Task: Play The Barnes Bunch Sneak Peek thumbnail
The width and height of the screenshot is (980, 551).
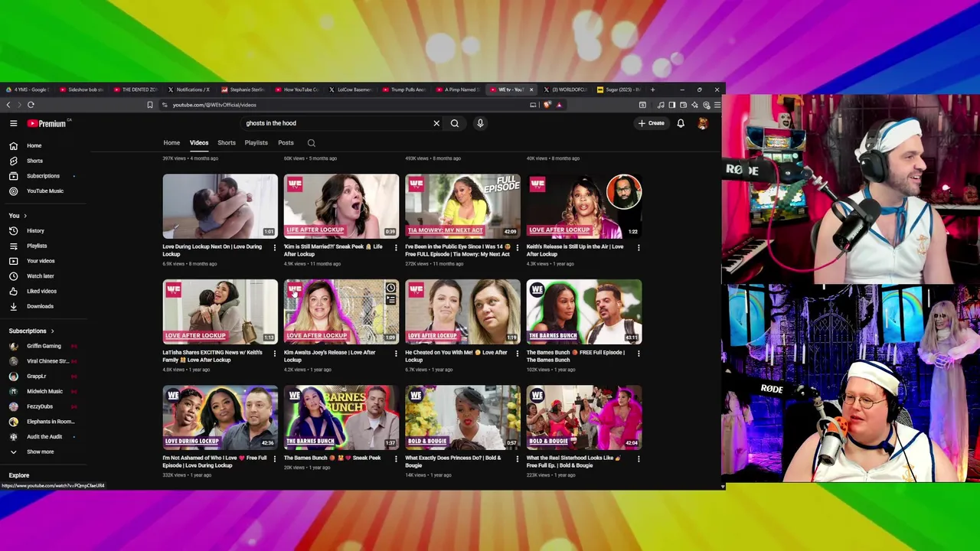Action: click(341, 417)
